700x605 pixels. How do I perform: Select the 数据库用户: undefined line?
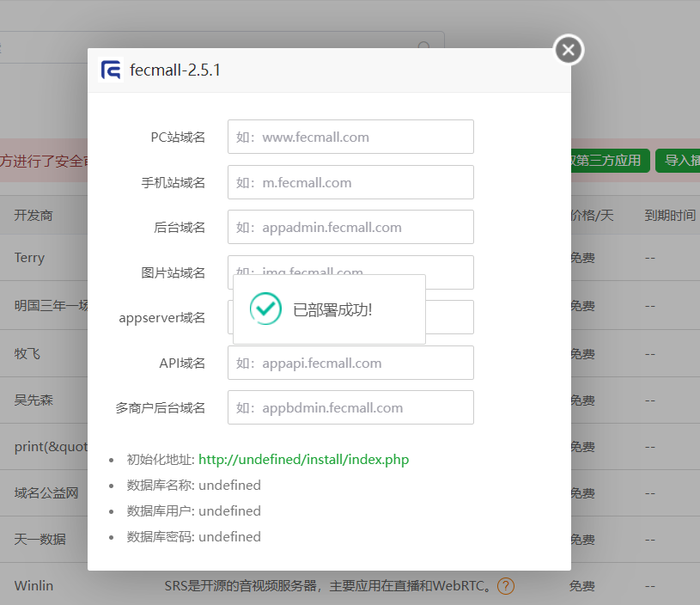pyautogui.click(x=194, y=511)
